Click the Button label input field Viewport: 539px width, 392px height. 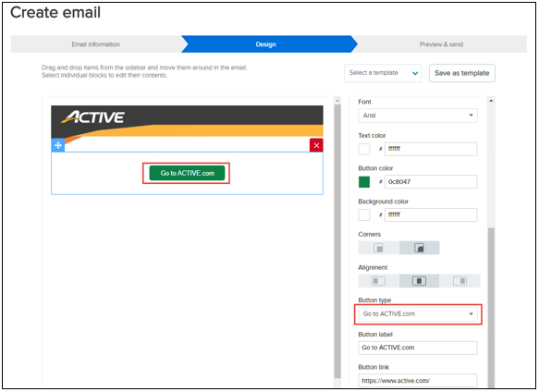coord(418,348)
